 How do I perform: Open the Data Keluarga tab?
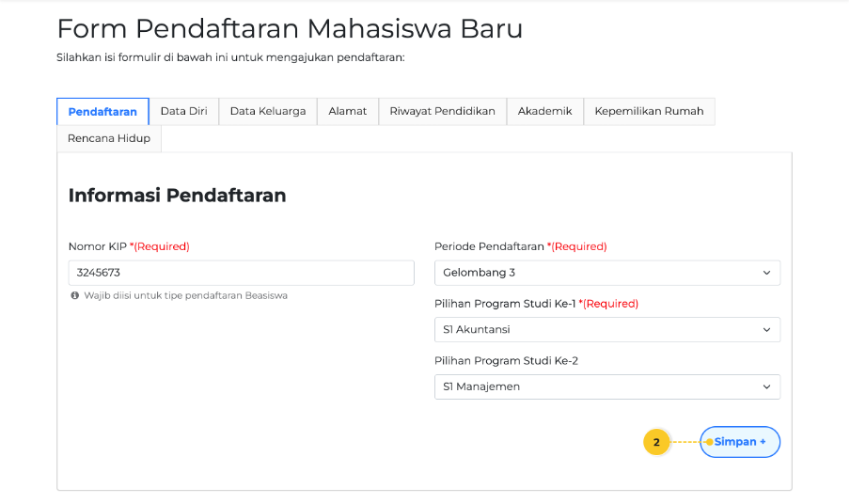tap(268, 111)
